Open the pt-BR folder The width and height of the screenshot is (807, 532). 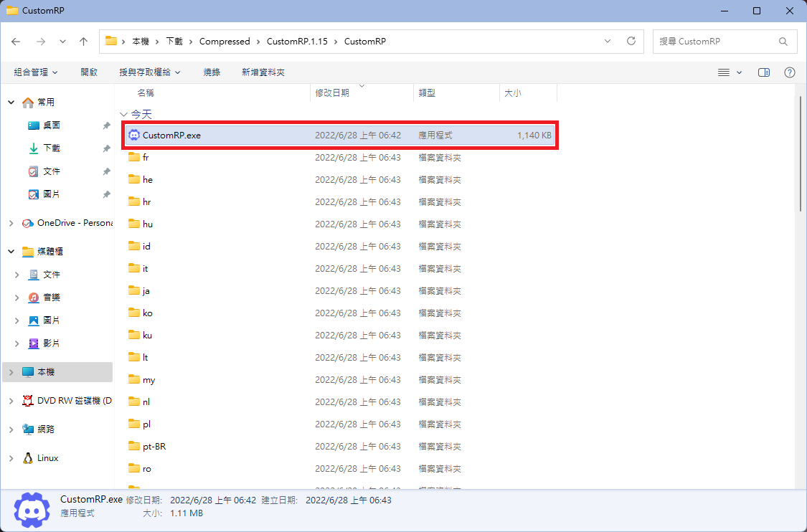[154, 447]
